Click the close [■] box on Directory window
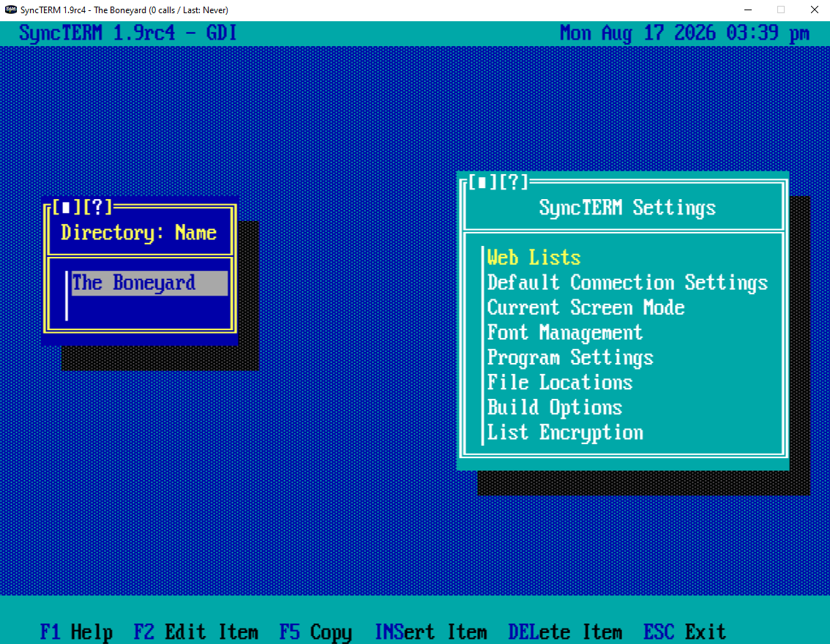 66,207
